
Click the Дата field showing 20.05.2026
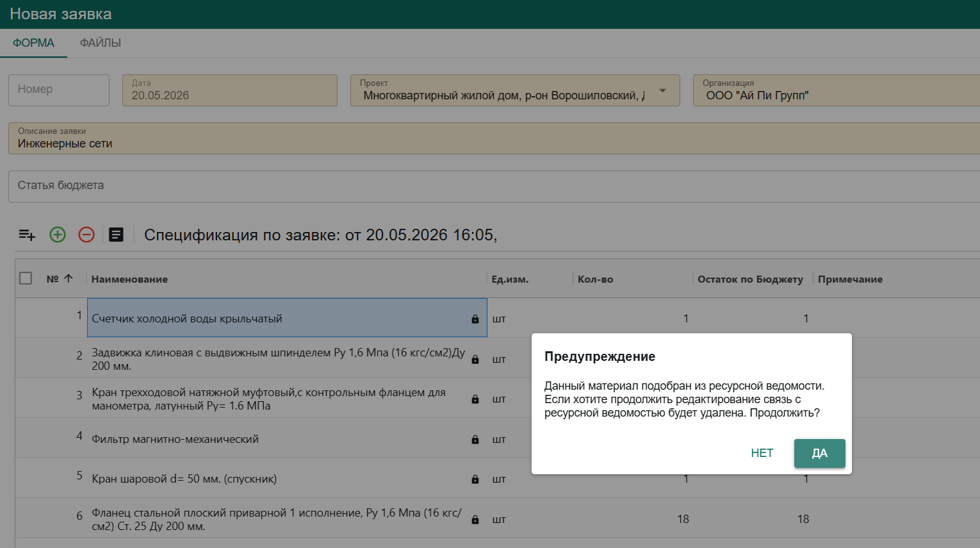click(x=230, y=90)
